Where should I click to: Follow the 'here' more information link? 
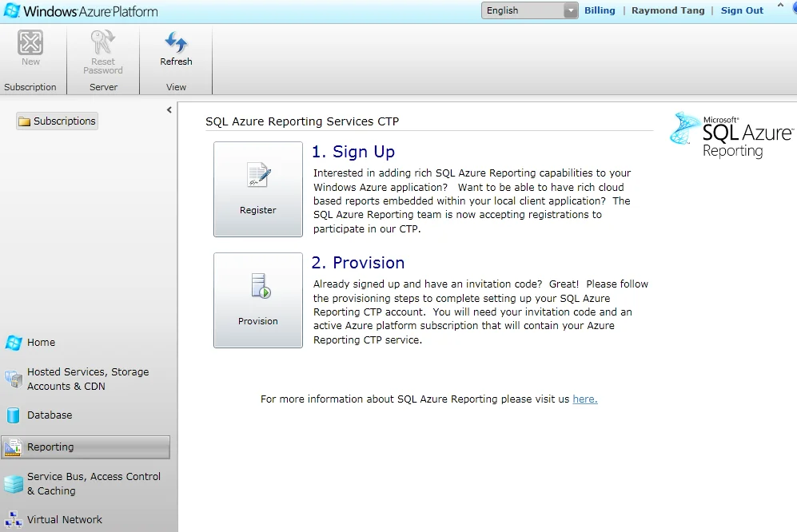584,399
